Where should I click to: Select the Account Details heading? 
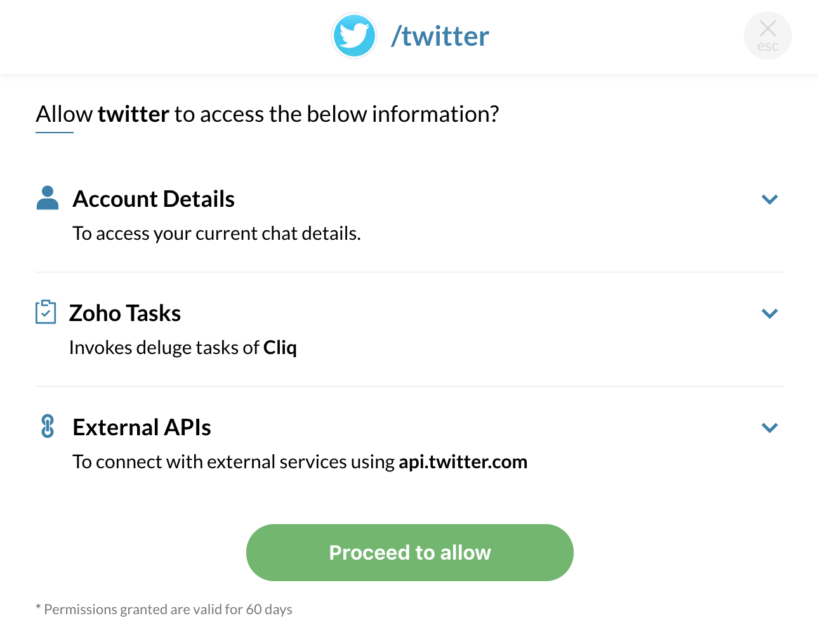click(154, 199)
